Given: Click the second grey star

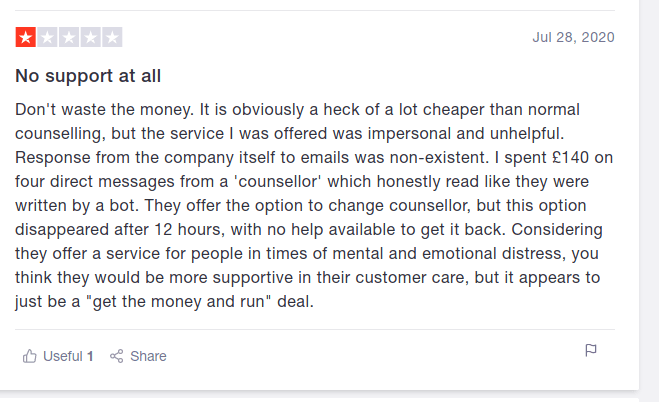Looking at the screenshot, I should click(x=47, y=38).
